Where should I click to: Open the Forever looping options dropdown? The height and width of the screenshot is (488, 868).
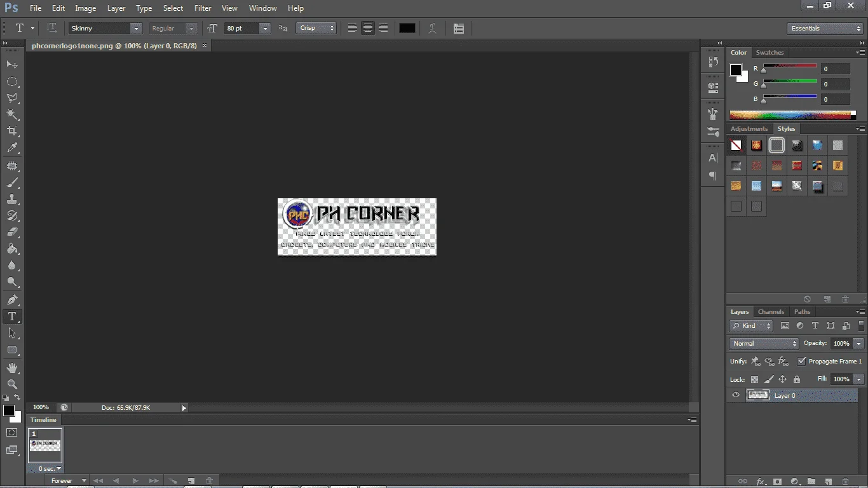coord(68,481)
